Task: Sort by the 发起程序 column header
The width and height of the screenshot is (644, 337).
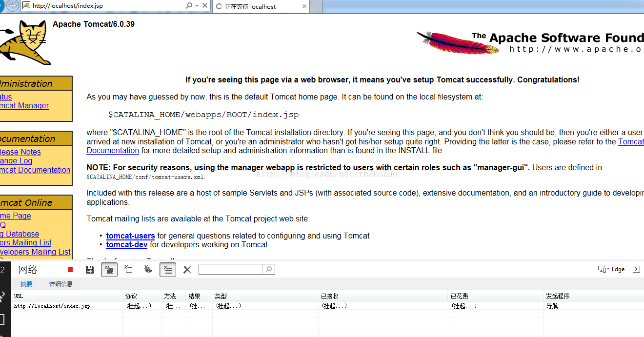Action: [x=594, y=296]
